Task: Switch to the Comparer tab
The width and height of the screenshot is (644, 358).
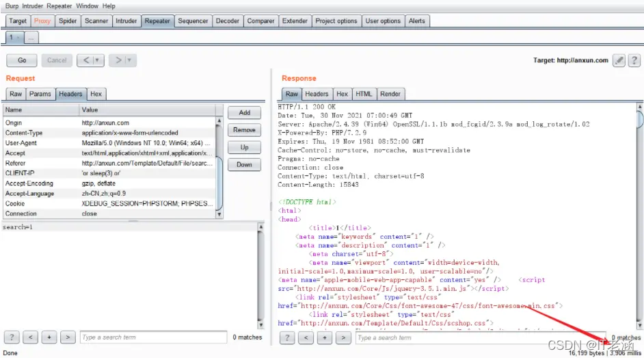Action: click(x=260, y=21)
